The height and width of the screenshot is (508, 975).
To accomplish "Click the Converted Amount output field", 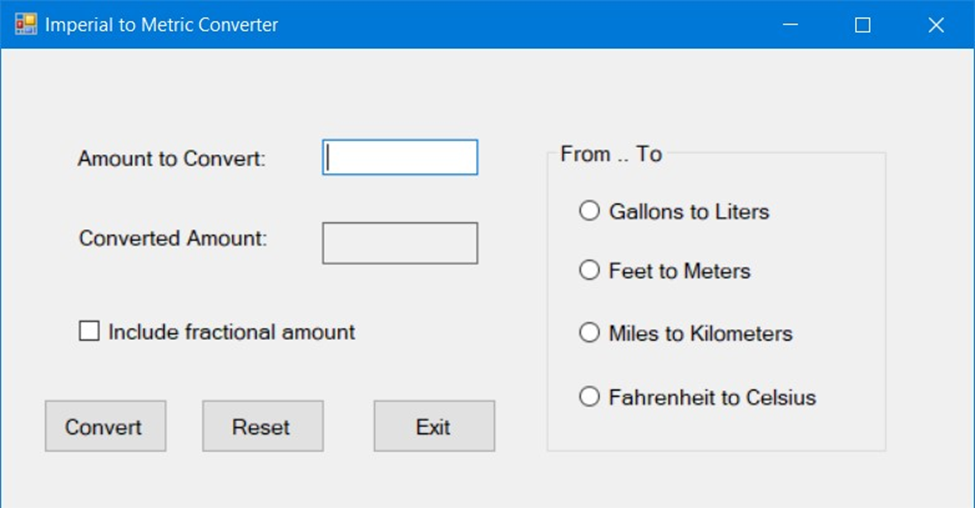I will point(400,243).
